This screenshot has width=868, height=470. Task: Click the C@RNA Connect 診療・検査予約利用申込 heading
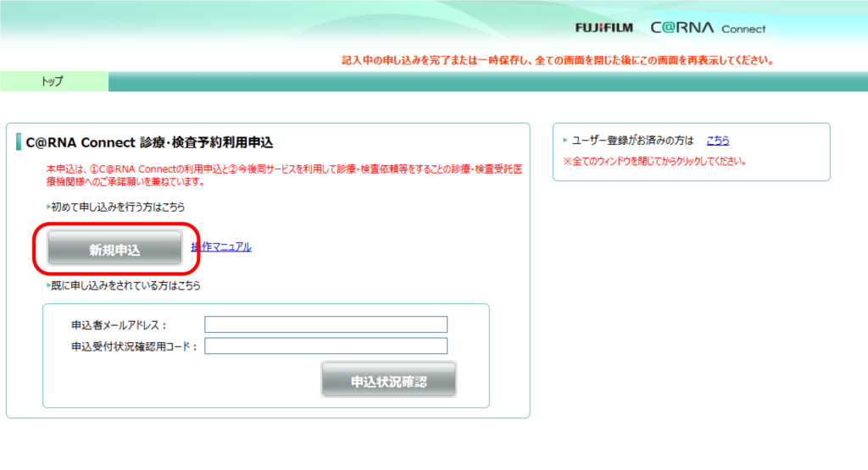tap(149, 142)
